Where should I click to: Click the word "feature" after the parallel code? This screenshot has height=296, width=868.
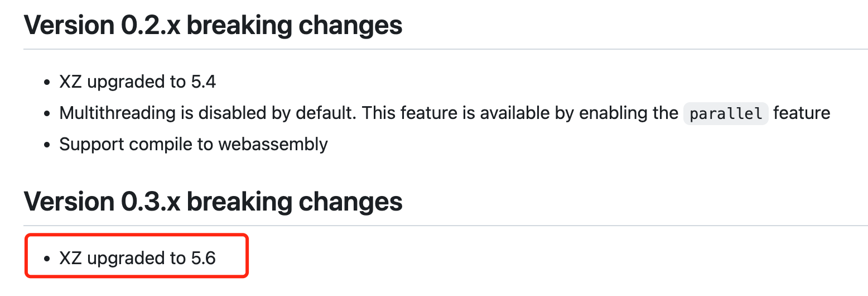tap(802, 113)
